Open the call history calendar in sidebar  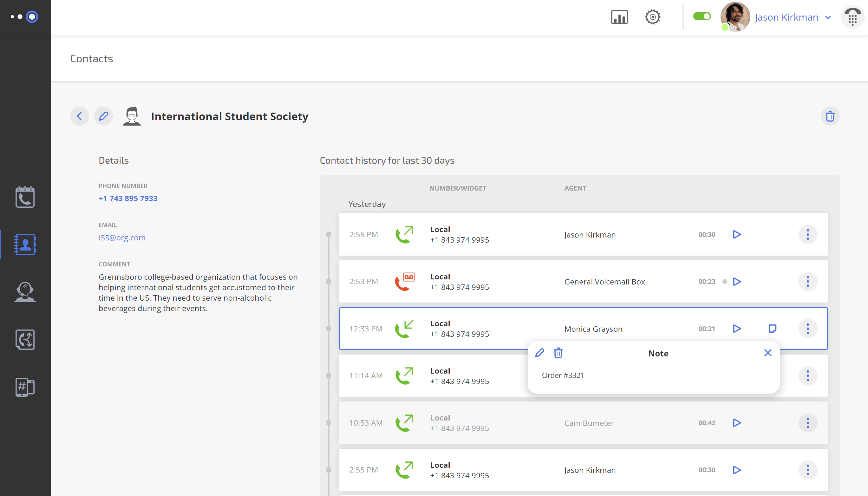point(25,197)
